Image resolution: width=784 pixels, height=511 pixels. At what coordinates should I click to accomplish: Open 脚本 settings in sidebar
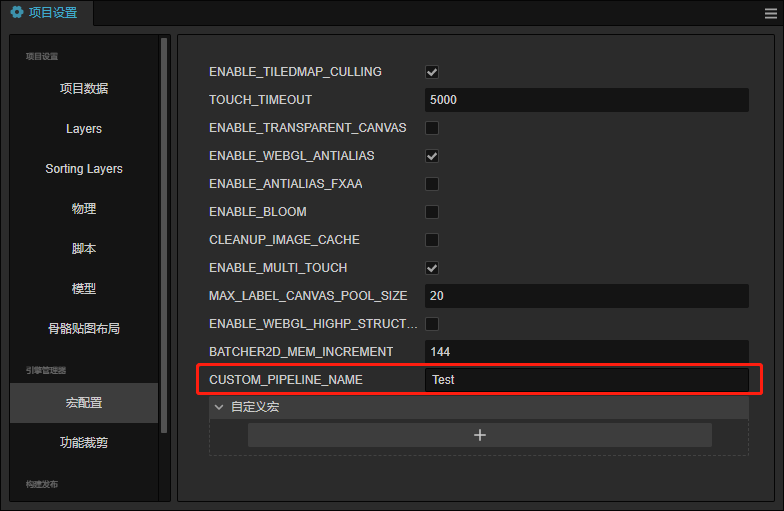(x=84, y=248)
